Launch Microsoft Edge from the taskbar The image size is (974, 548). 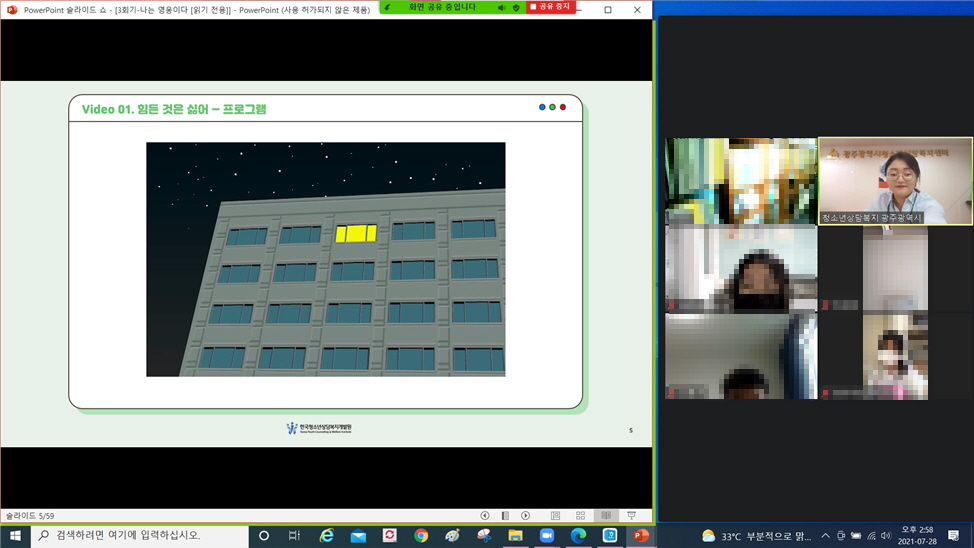tap(578, 536)
